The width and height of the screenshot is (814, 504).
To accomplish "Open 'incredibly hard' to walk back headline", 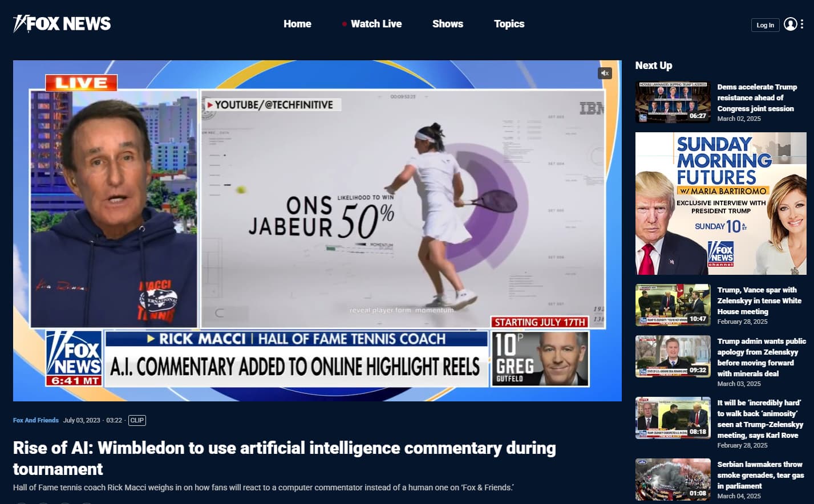I will (760, 418).
